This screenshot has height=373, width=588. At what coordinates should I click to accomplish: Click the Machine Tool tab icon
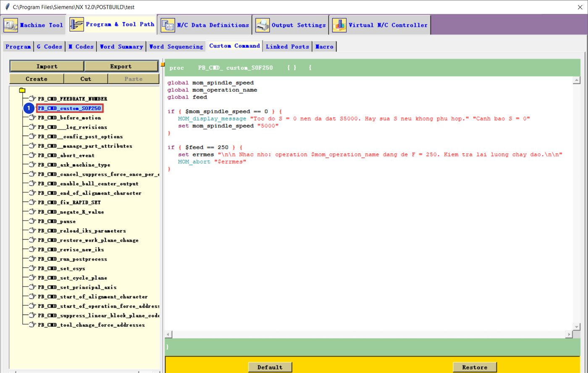point(11,25)
